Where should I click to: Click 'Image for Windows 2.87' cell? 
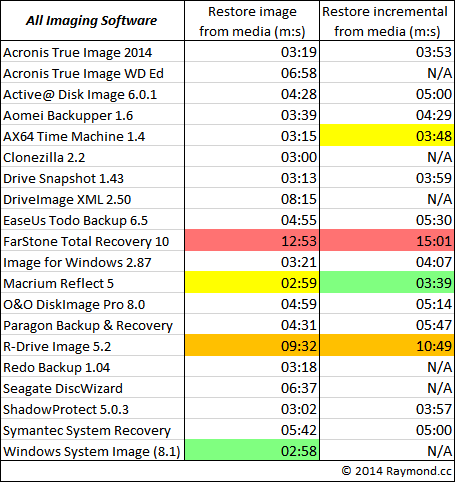tap(93, 262)
